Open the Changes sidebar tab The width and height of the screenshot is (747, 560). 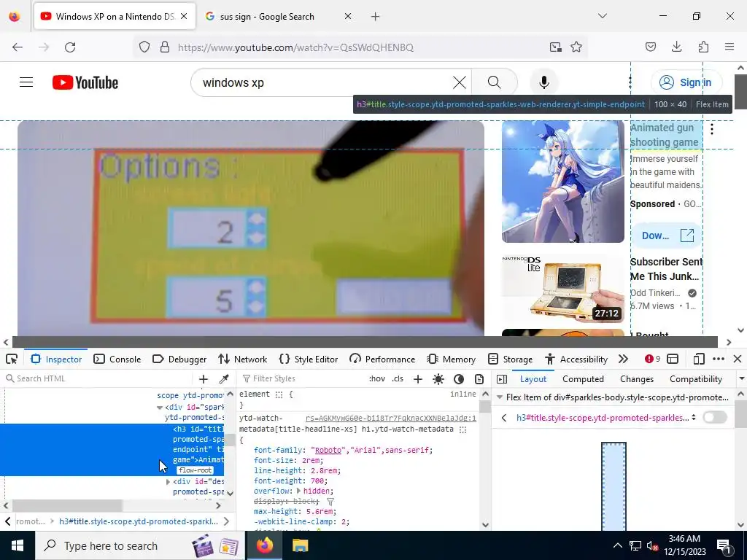(x=636, y=379)
